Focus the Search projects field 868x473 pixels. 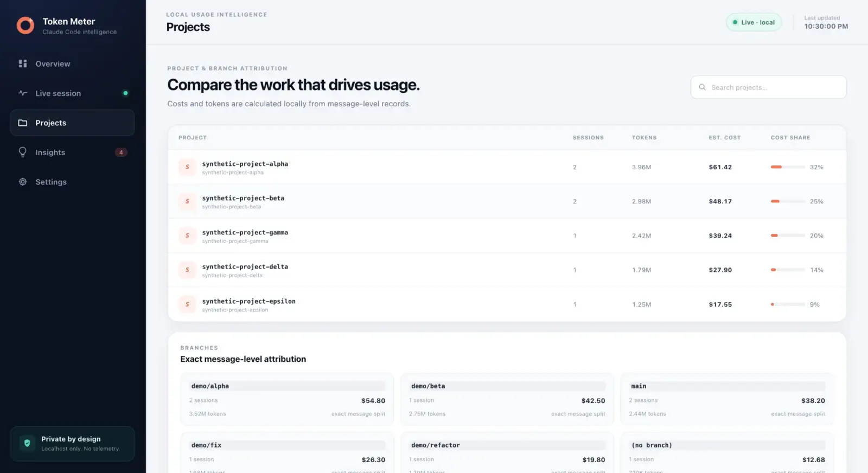pos(768,87)
